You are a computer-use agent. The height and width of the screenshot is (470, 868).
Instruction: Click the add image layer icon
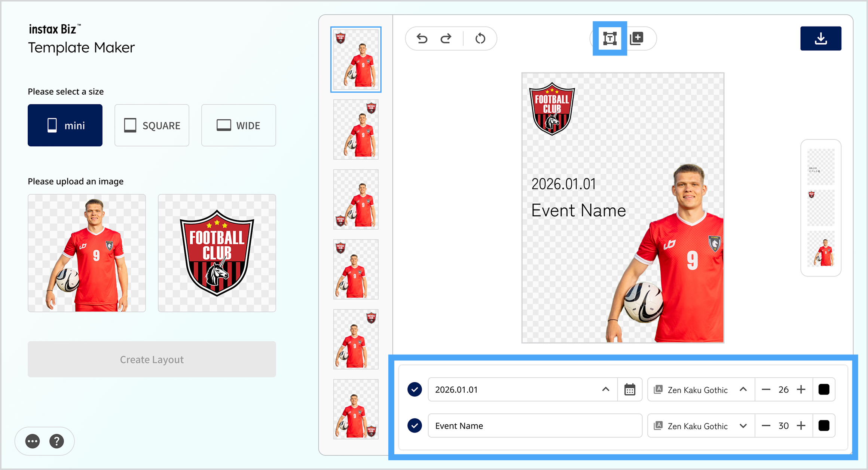(x=636, y=38)
